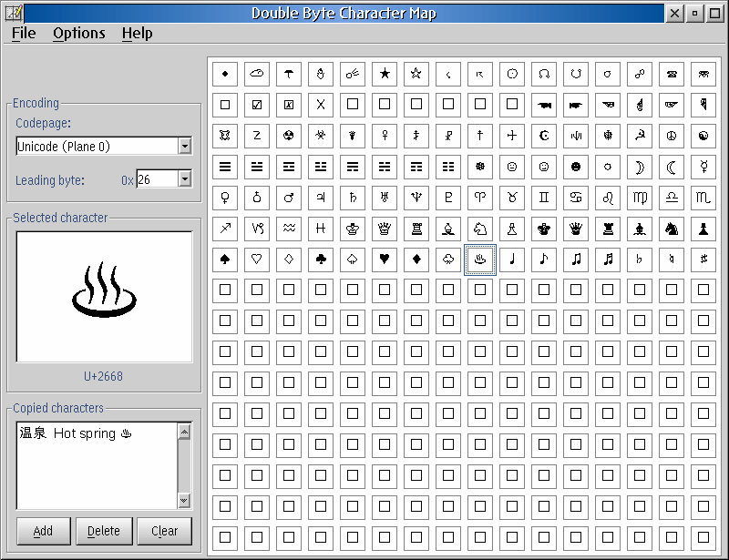Click the quarter note music symbol
This screenshot has height=560, width=729.
pos(512,260)
